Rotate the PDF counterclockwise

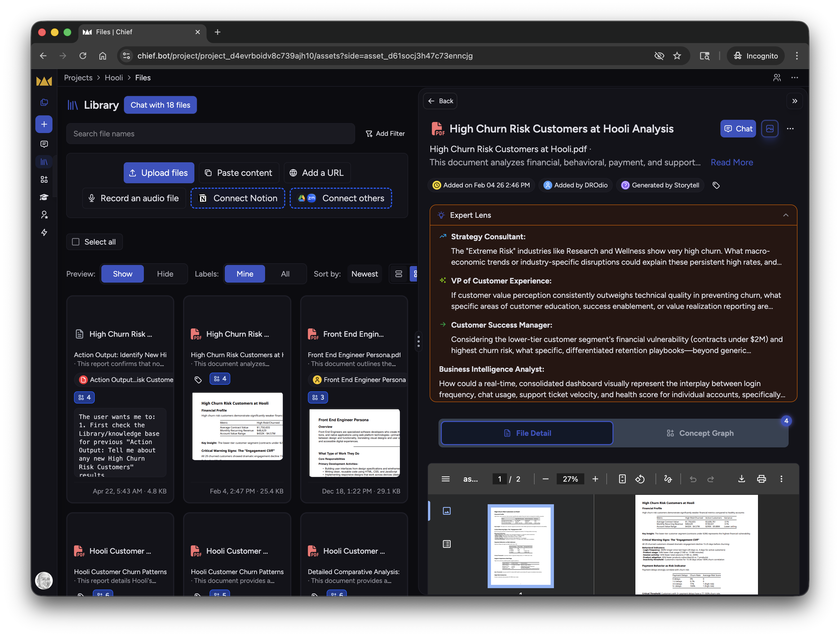(640, 479)
